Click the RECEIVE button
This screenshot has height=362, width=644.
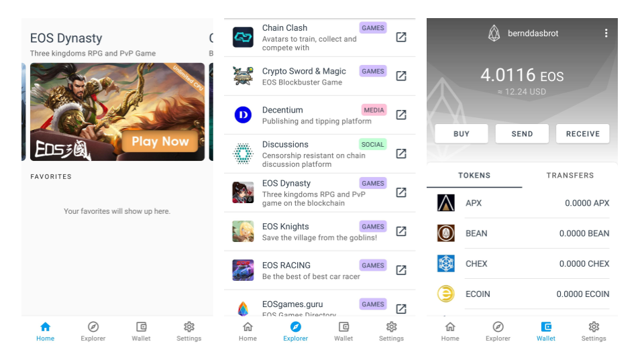coord(582,133)
